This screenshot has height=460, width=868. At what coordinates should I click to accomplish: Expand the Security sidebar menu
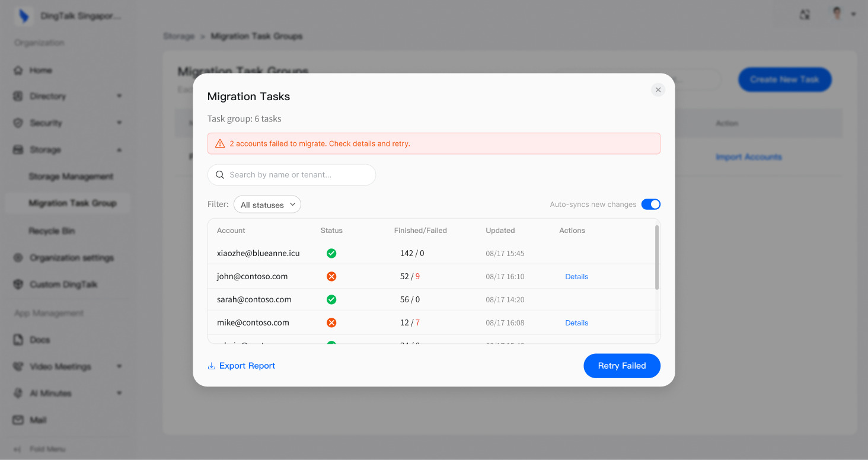pos(68,123)
